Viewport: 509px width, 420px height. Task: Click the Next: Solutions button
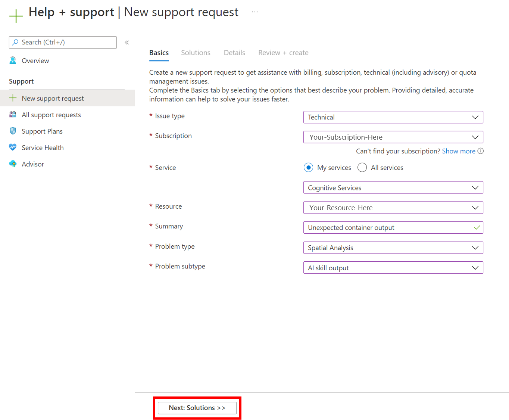pyautogui.click(x=197, y=408)
